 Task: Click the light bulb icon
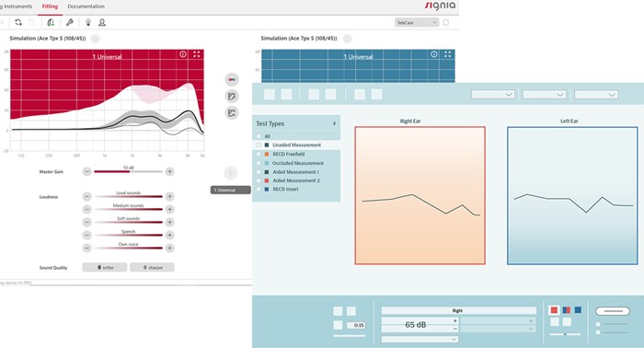(x=88, y=23)
